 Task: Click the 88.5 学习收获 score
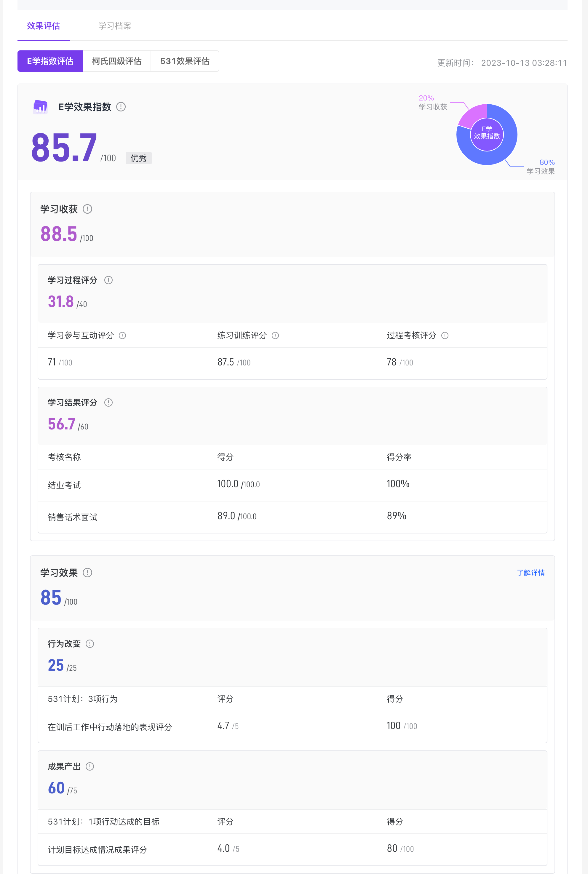[59, 234]
